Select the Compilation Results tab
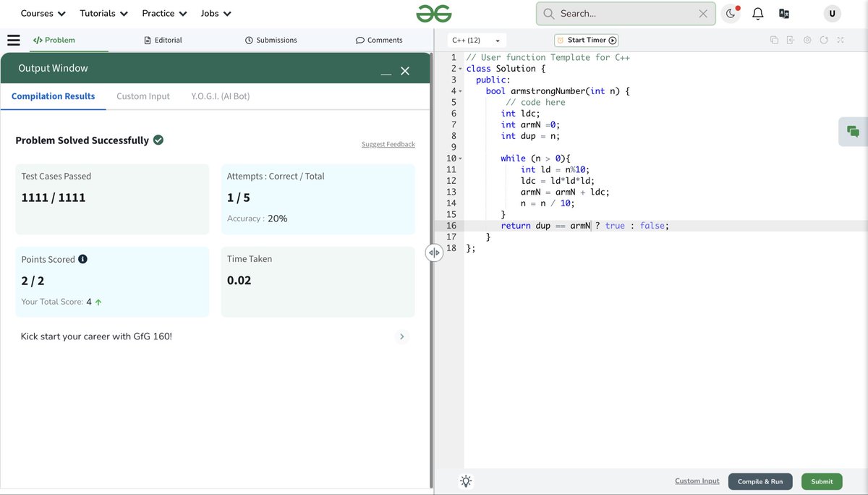This screenshot has height=495, width=868. click(x=53, y=96)
